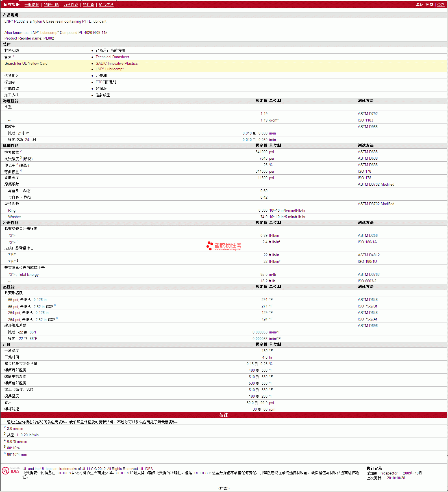Click flexural modulus value 311000 psi
The width and height of the screenshot is (448, 492).
point(265,172)
